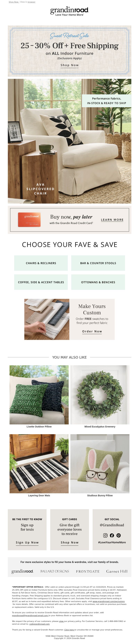Open Coffee, Side & Accent Tables category

41,282
